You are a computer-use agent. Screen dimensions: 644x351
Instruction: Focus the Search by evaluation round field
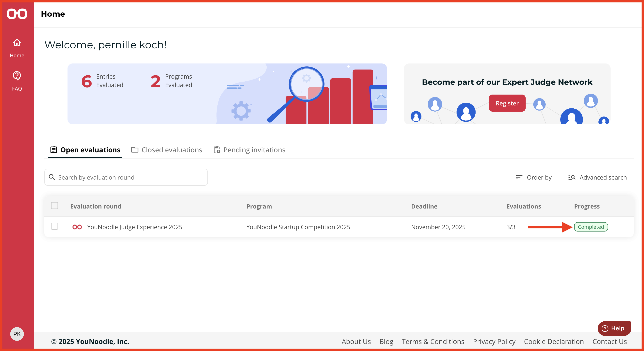[x=126, y=177]
